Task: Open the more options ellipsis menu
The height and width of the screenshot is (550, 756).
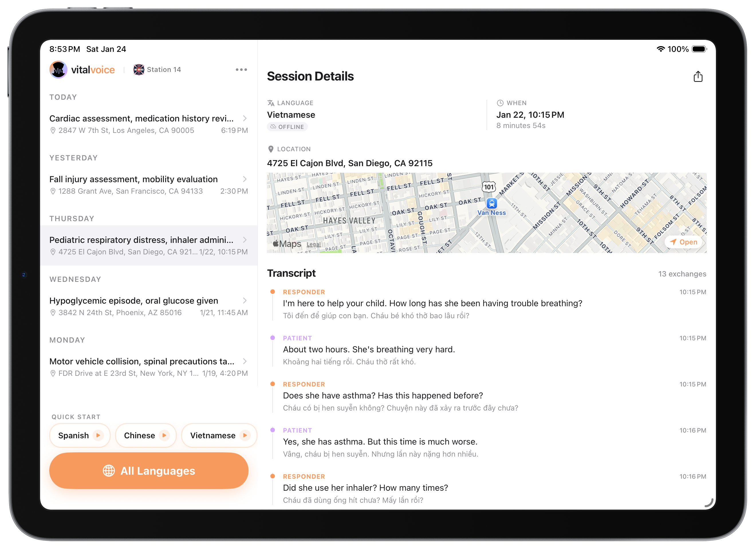Action: (241, 69)
